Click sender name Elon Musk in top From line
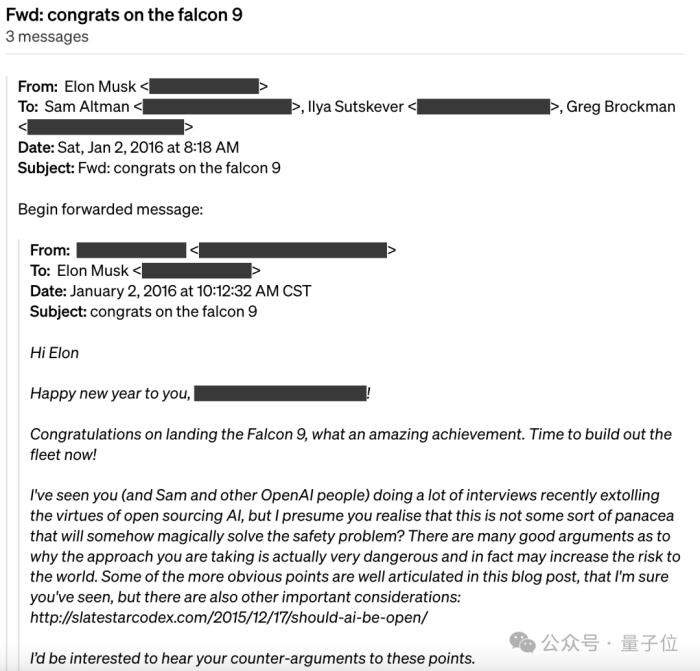The width and height of the screenshot is (700, 671). point(100,86)
